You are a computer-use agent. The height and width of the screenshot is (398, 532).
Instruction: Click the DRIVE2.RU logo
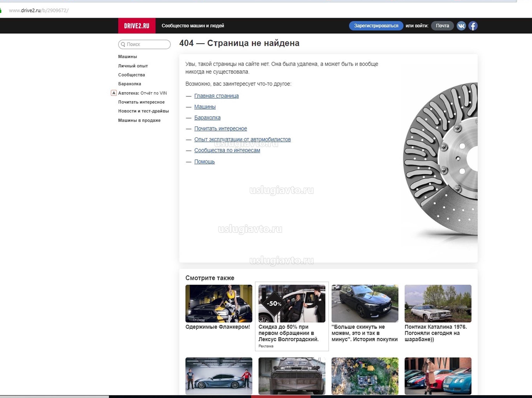coord(137,26)
